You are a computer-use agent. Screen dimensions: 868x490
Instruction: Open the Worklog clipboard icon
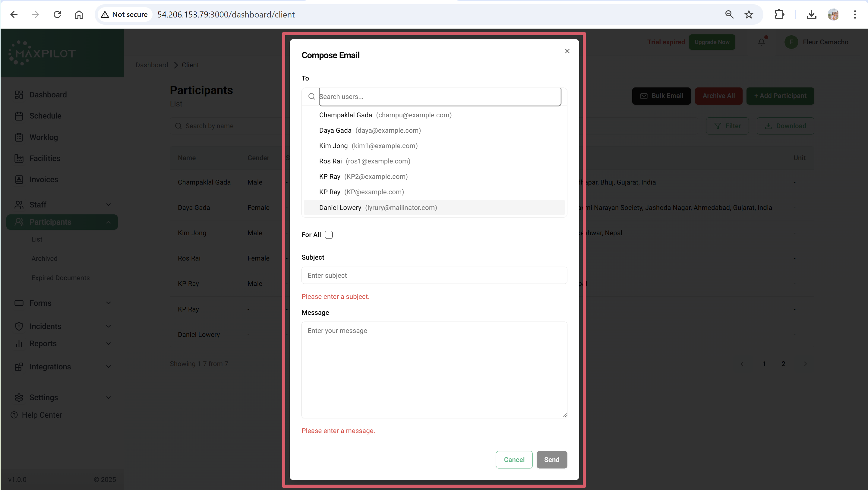pyautogui.click(x=19, y=137)
